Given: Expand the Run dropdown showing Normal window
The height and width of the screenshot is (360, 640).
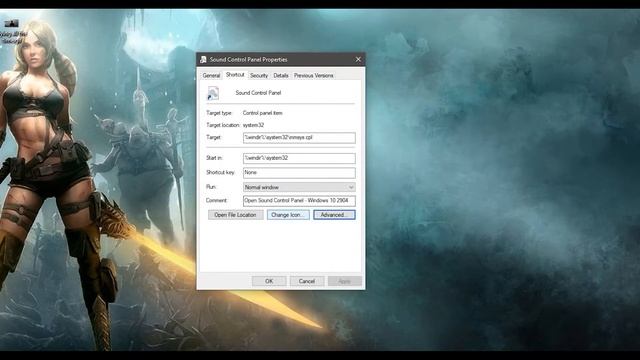Looking at the screenshot, I should click(299, 187).
